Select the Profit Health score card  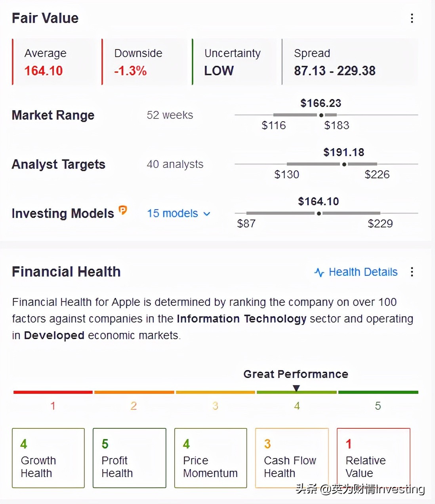(130, 458)
